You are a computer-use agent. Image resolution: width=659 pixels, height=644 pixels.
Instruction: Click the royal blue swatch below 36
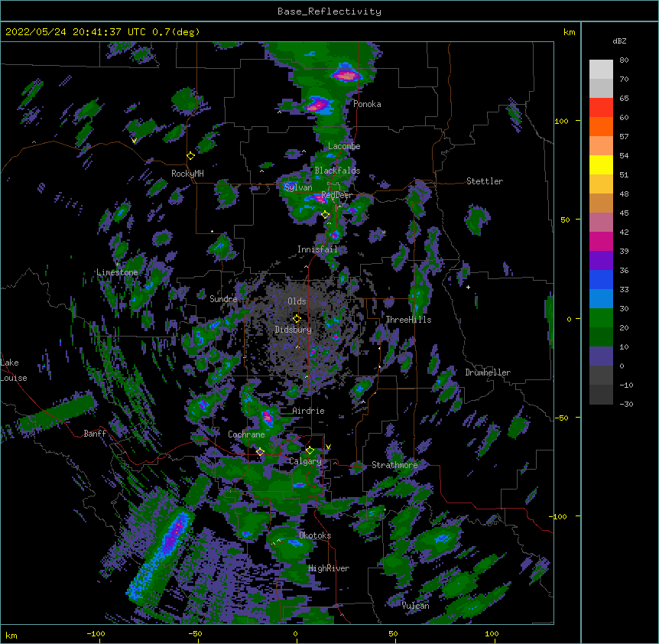coord(601,279)
